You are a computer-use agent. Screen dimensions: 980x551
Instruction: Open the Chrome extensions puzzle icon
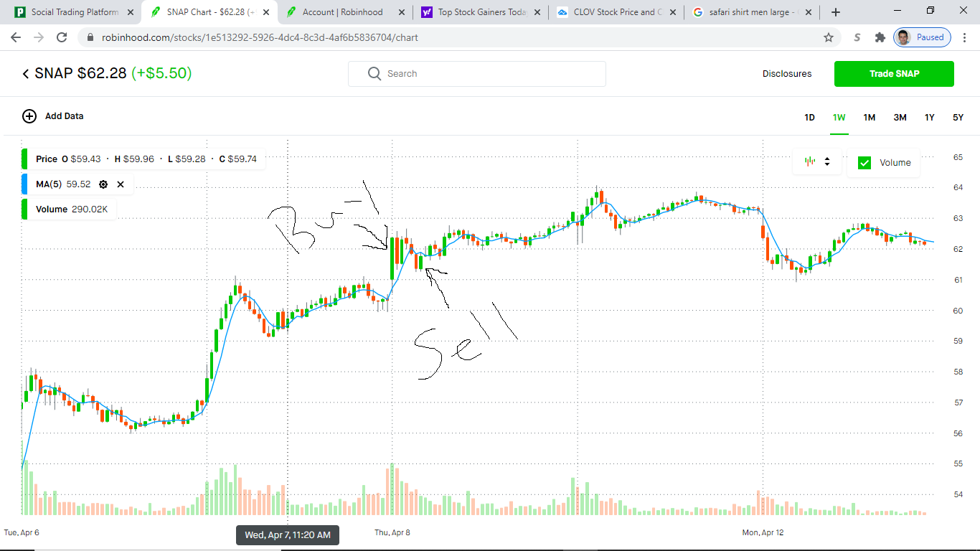tap(880, 37)
